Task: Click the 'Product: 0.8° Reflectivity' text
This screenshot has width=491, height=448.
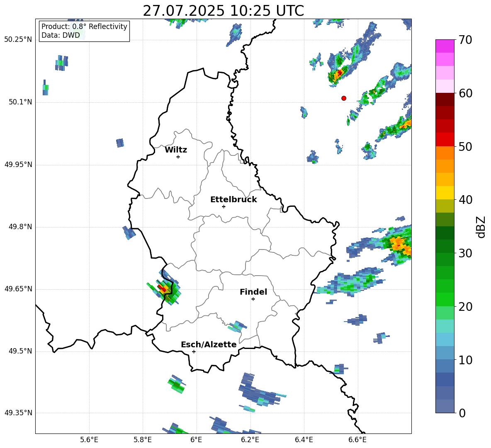Action: (x=84, y=26)
